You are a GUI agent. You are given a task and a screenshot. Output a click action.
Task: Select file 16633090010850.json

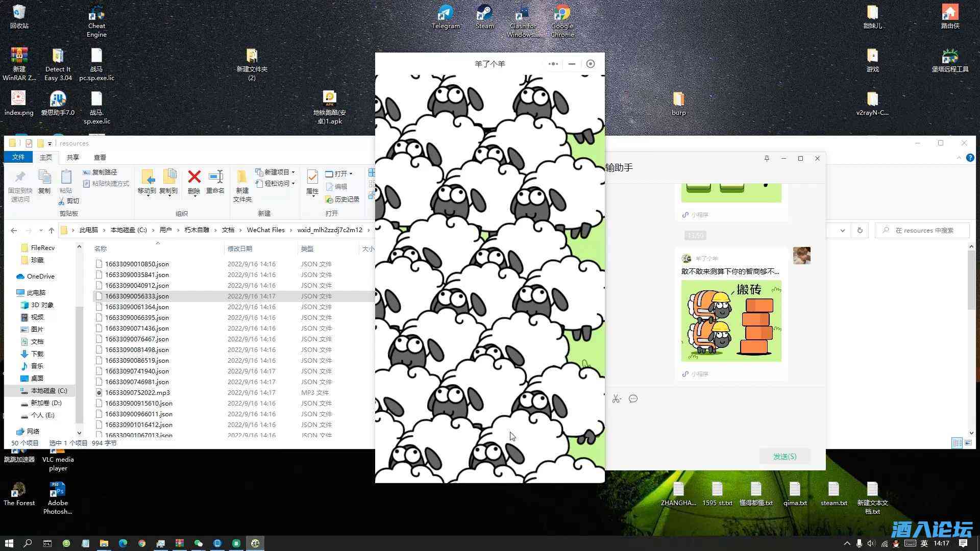pyautogui.click(x=137, y=264)
